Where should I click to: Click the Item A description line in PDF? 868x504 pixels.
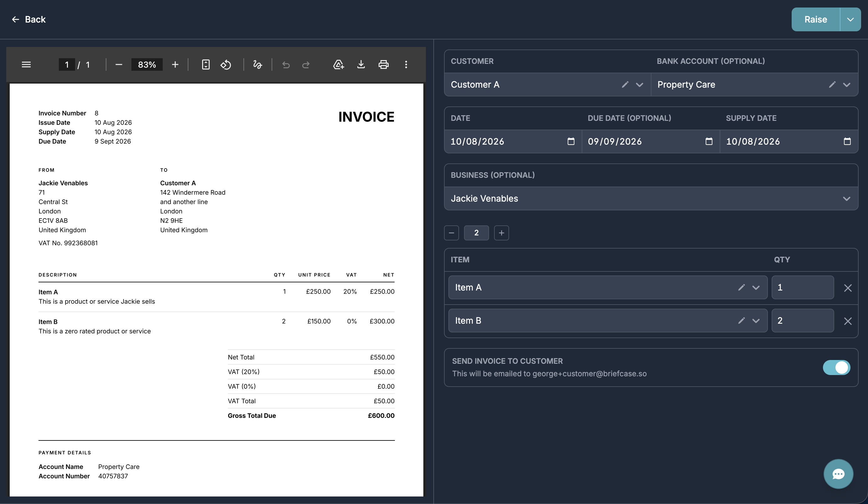pos(97,301)
